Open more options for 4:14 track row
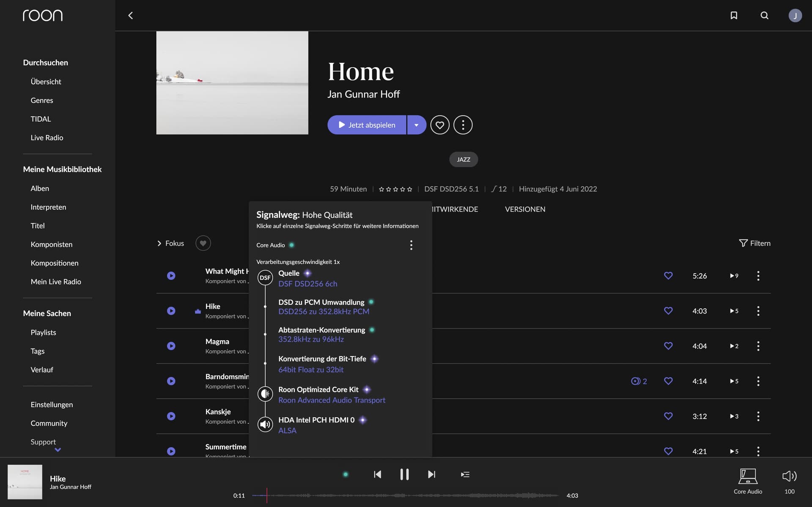This screenshot has width=812, height=507. click(758, 381)
